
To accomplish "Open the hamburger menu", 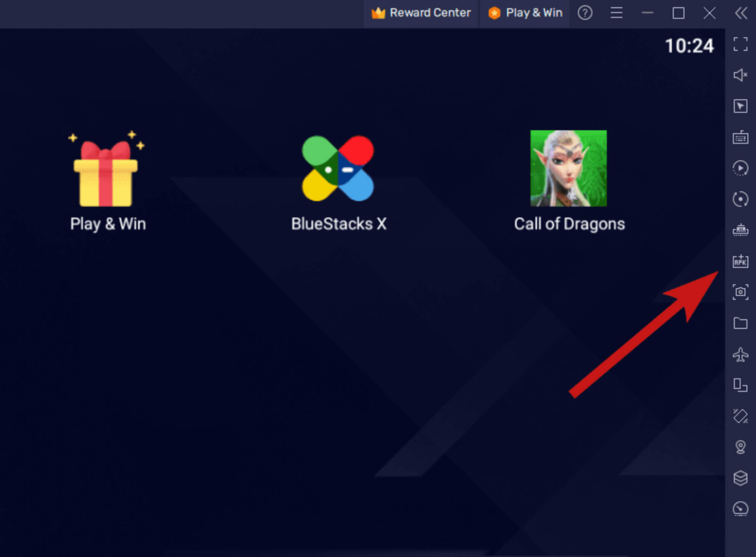I will point(617,13).
